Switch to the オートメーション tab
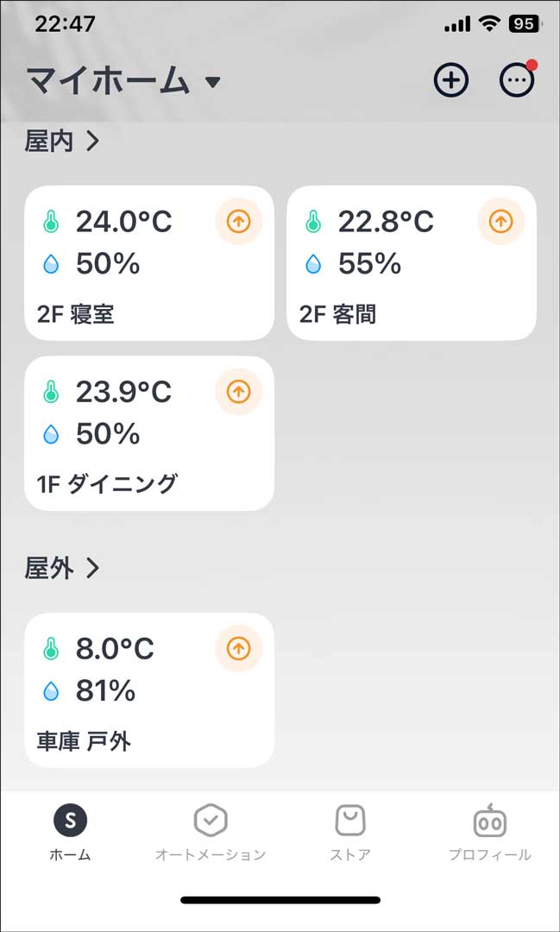560x932 pixels. [210, 833]
